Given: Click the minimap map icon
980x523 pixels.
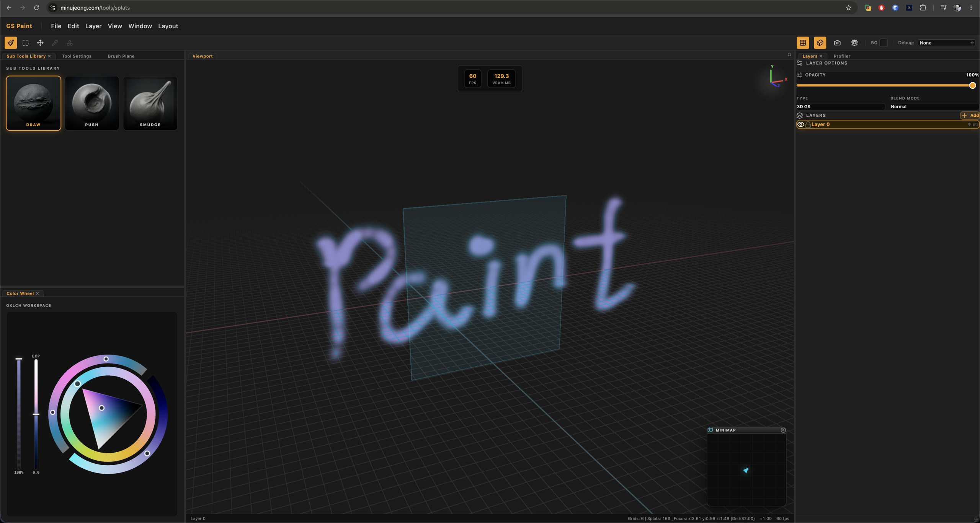Looking at the screenshot, I should (x=710, y=430).
